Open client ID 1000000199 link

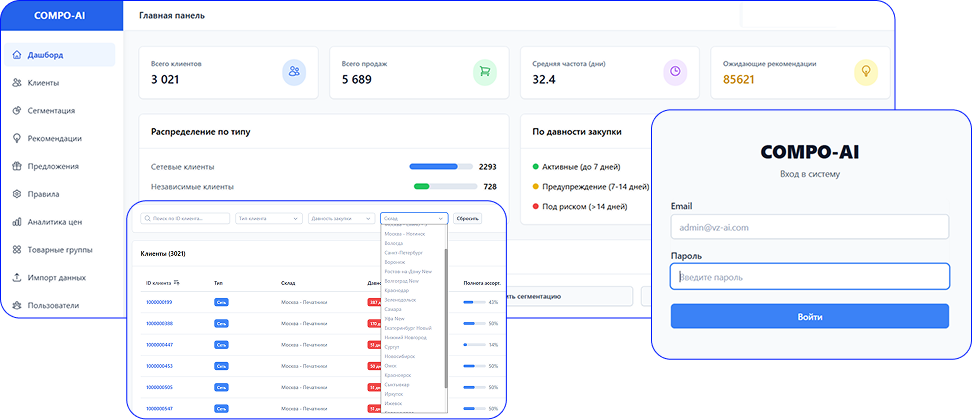click(159, 302)
